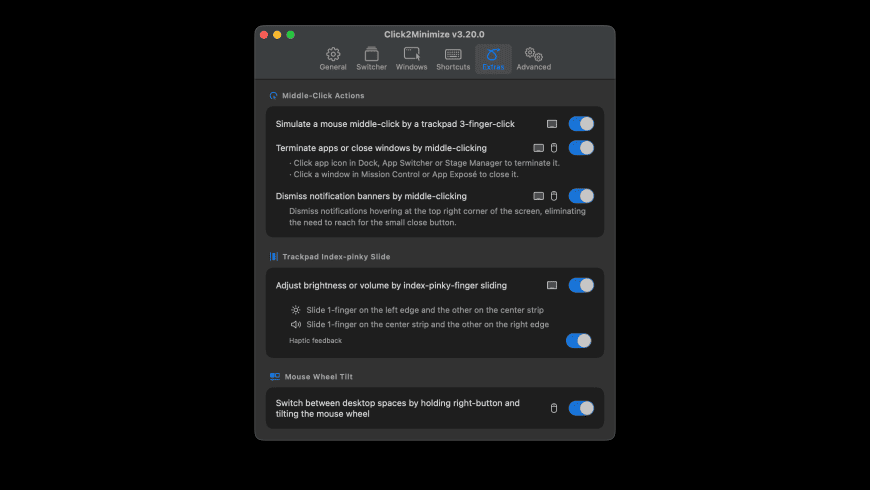The image size is (870, 490).
Task: Click the "Trackpad Index-pinky Slide" heading
Action: click(x=336, y=256)
